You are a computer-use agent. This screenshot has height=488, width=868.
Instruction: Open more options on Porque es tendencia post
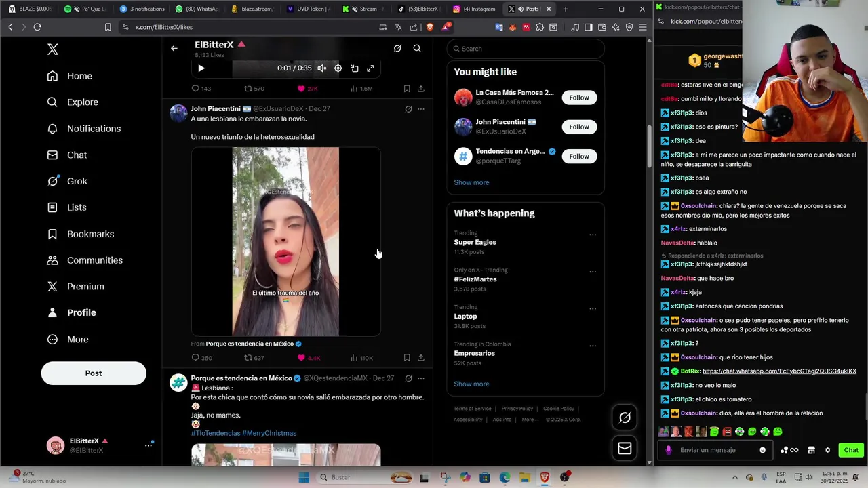(421, 378)
